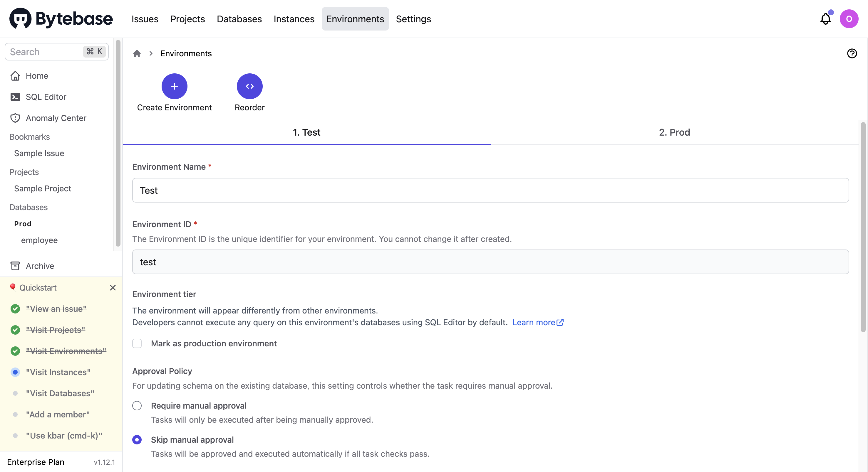Image resolution: width=868 pixels, height=472 pixels.
Task: Open the user avatar menu
Action: point(848,19)
